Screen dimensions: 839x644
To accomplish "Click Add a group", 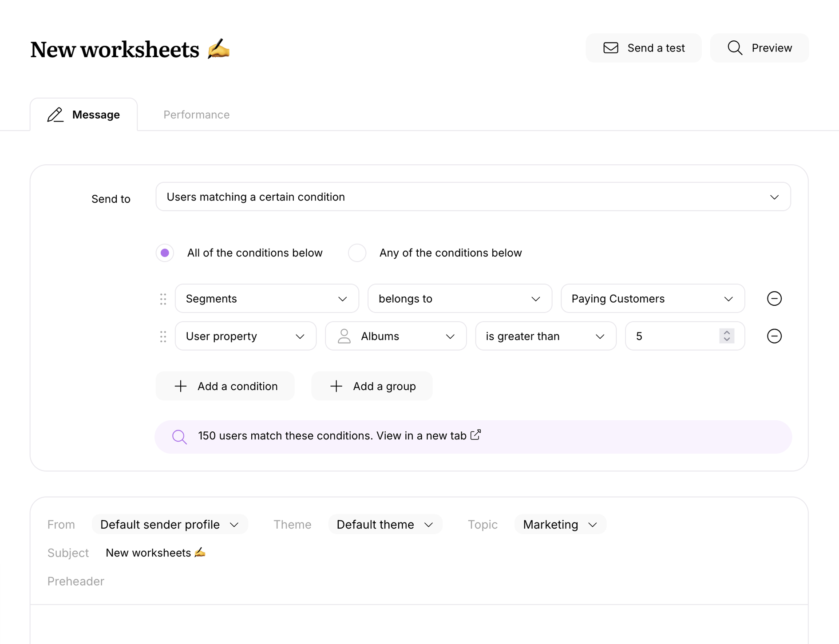I will [x=372, y=386].
